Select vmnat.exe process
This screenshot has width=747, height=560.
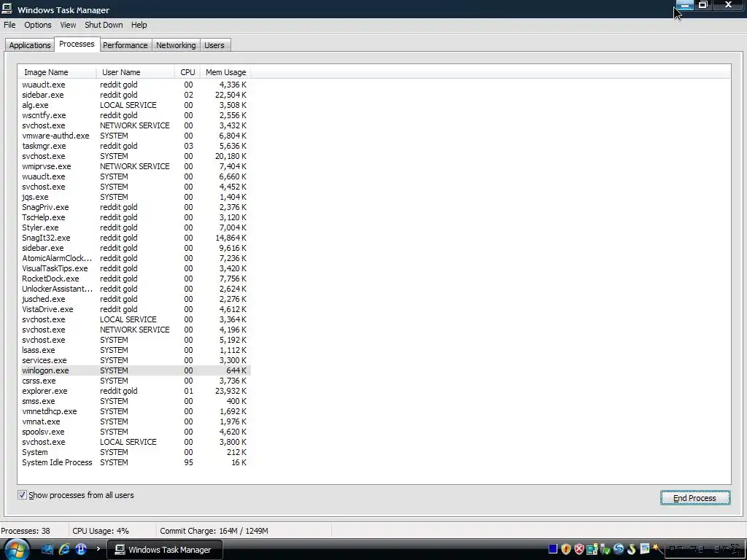[134, 421]
